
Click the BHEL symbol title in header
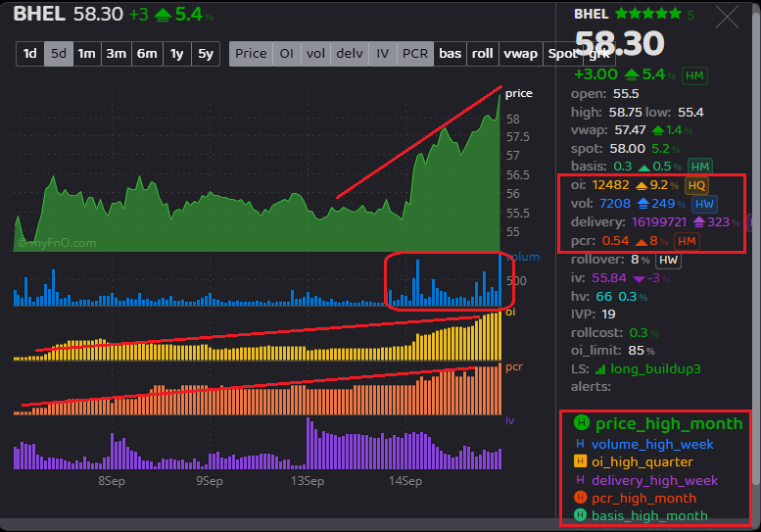pyautogui.click(x=39, y=14)
